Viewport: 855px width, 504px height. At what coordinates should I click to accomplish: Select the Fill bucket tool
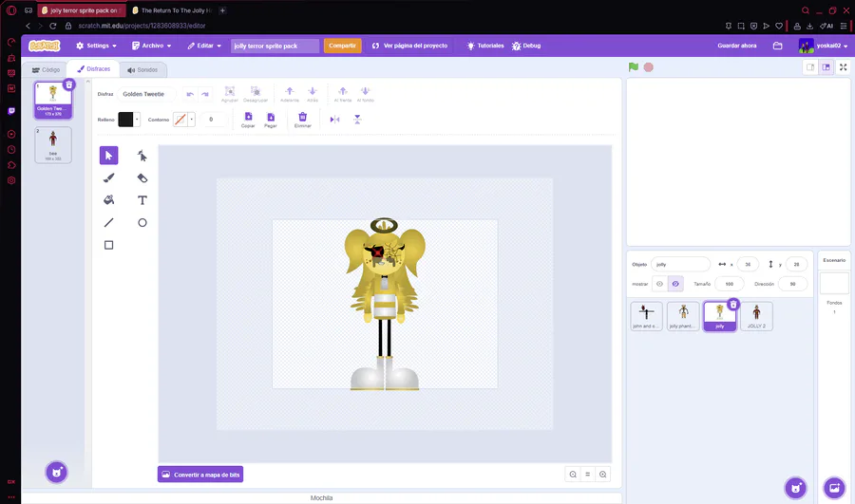tap(109, 200)
